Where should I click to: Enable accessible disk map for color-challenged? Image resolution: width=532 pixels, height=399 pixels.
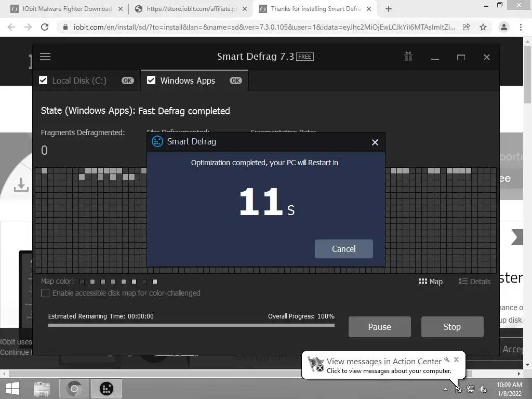click(x=45, y=293)
